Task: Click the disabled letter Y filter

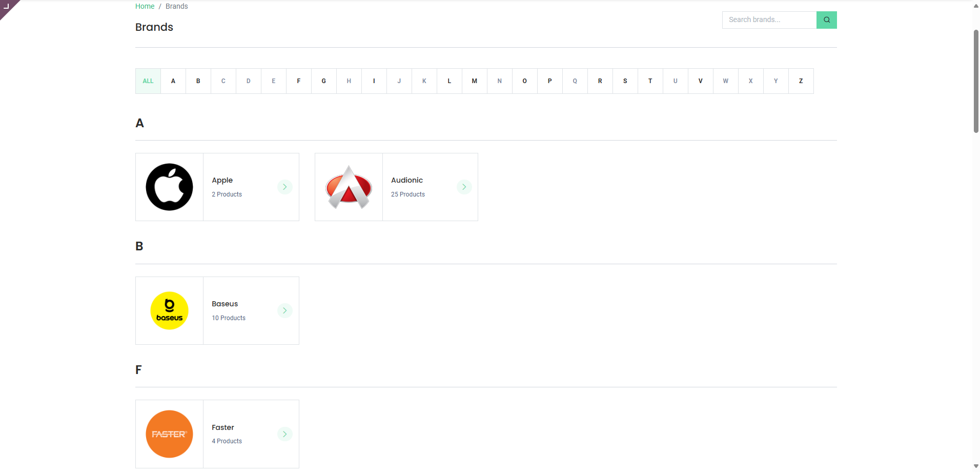Action: coord(776,81)
